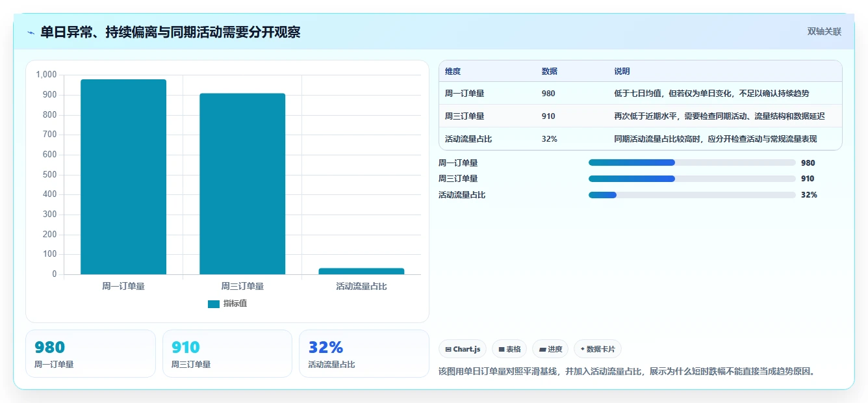This screenshot has height=403, width=868.
Task: Click the 活动流量占比 progress bar
Action: (x=692, y=195)
